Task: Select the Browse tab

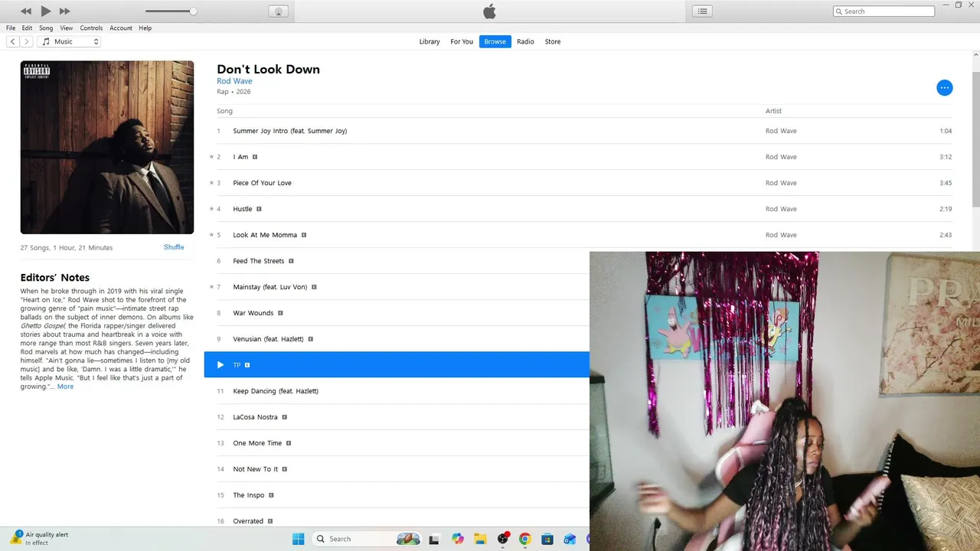Action: coord(495,41)
